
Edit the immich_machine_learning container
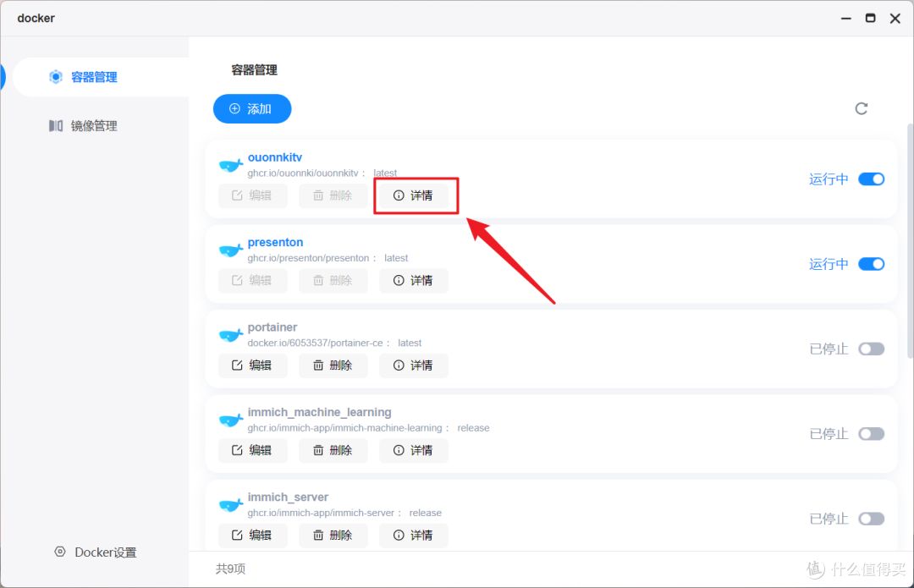[252, 450]
